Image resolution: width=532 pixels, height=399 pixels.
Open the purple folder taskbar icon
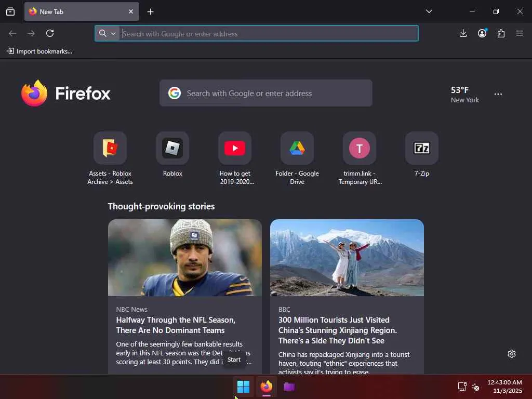tap(289, 387)
